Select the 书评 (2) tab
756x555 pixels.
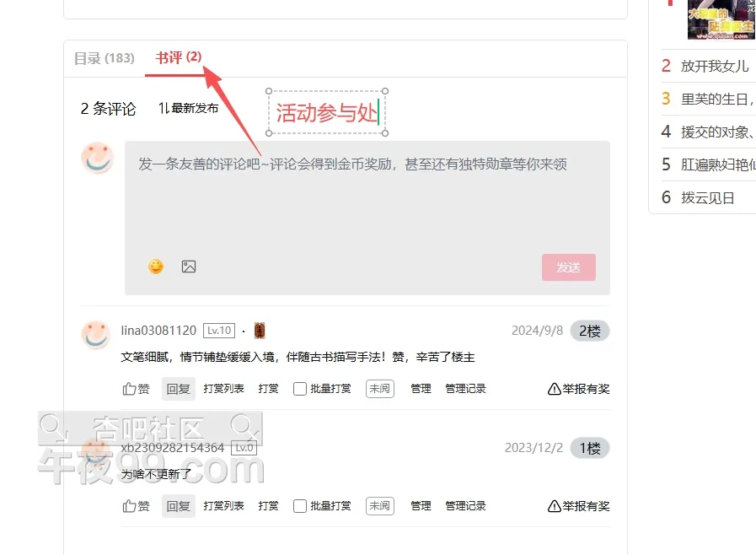(x=179, y=57)
